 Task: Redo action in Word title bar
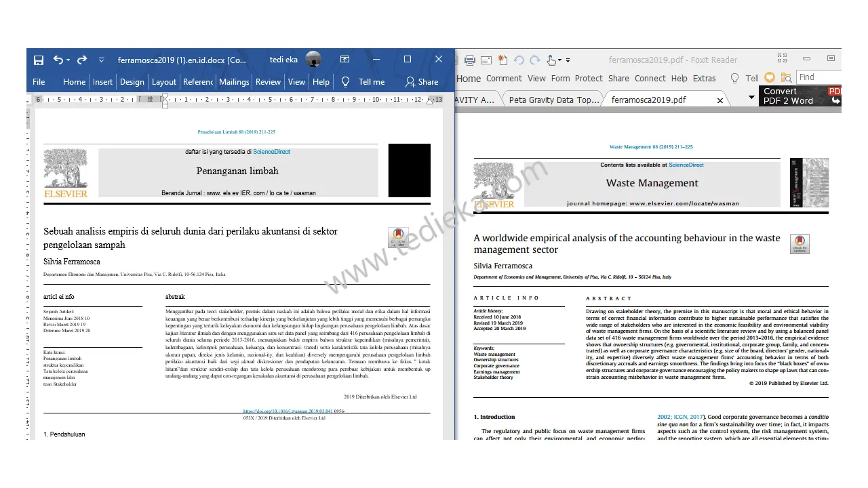[82, 60]
